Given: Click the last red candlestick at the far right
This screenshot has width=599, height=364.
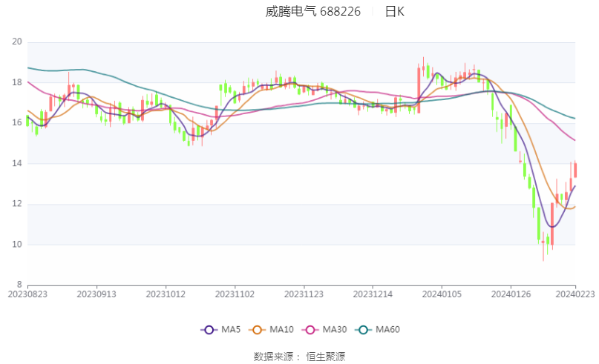Looking at the screenshot, I should 575,170.
